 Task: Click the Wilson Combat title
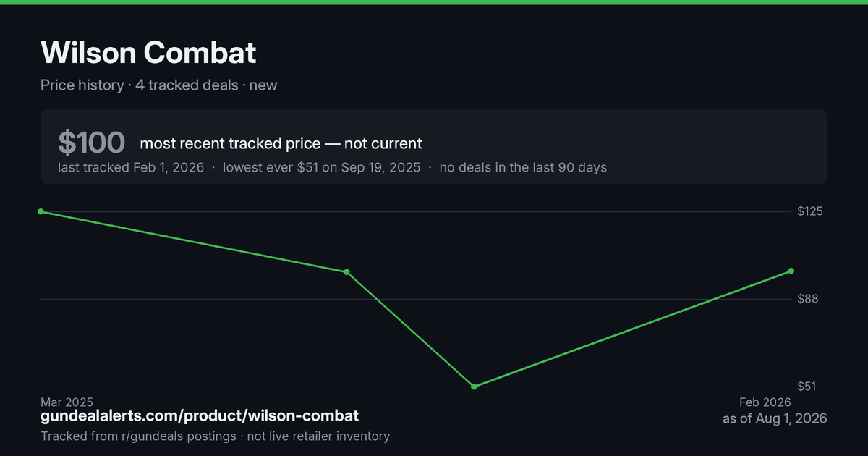148,53
